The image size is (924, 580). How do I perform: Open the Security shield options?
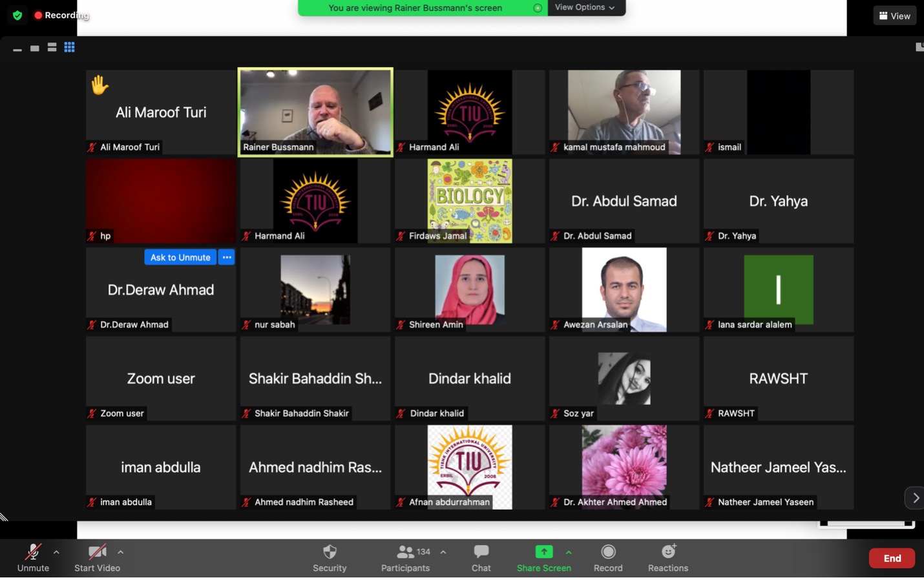click(330, 558)
